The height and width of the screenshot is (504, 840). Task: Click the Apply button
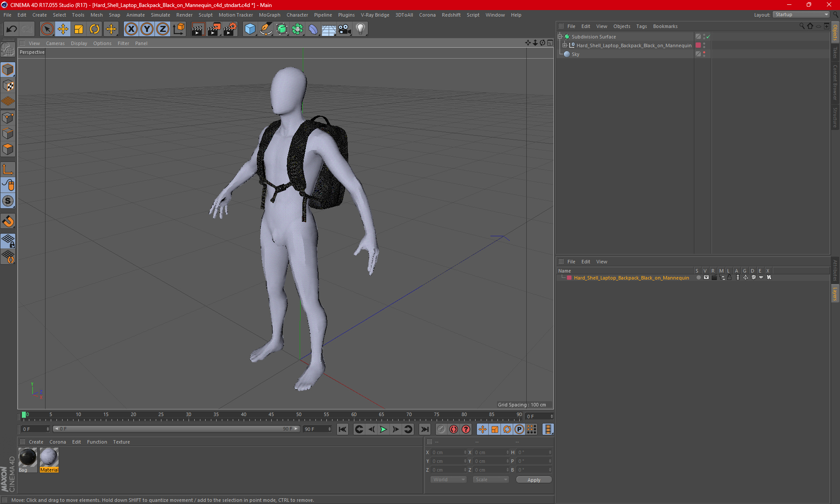(x=534, y=480)
